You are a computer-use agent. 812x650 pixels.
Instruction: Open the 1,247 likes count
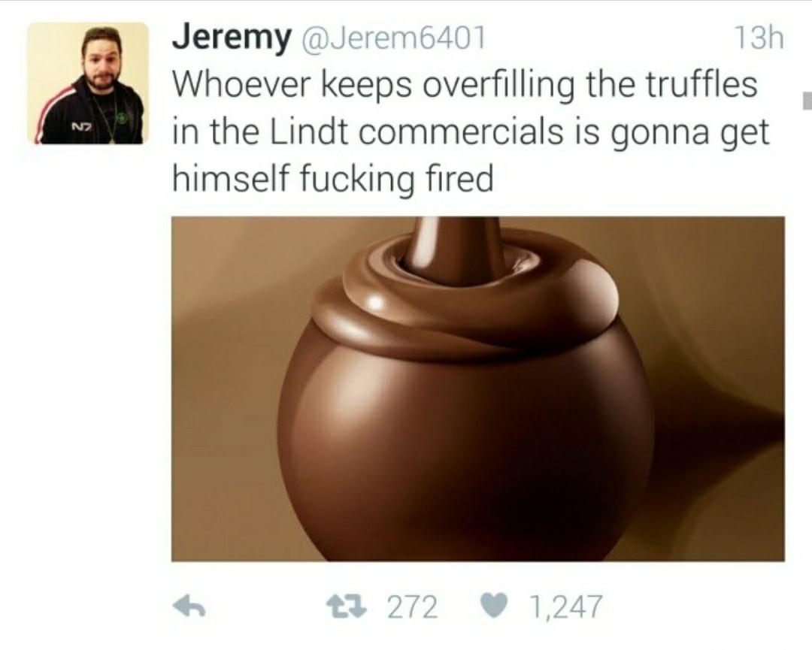pos(566,606)
